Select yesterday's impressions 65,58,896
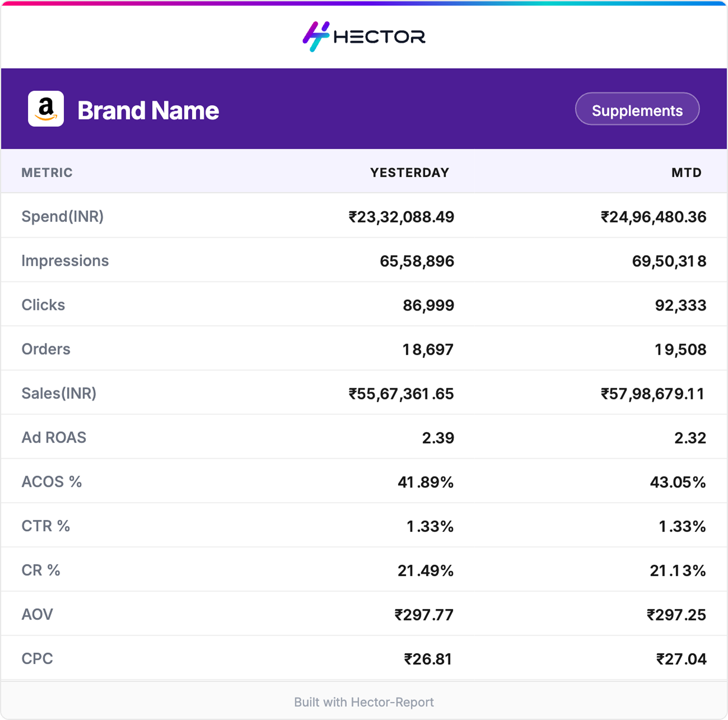The image size is (728, 720). [x=417, y=261]
